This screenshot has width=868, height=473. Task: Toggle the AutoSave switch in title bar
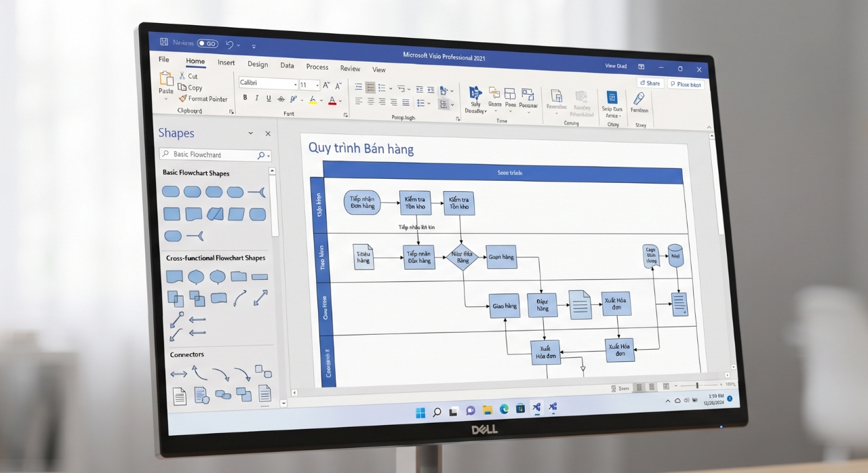[208, 43]
